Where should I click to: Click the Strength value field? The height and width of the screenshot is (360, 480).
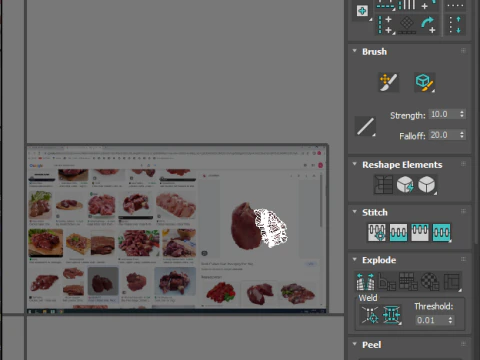tap(444, 114)
